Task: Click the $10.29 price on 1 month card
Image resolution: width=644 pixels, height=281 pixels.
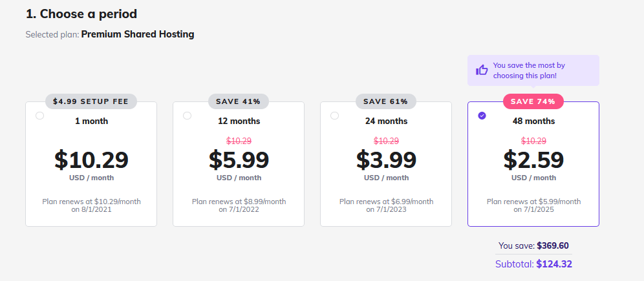Action: [x=91, y=160]
